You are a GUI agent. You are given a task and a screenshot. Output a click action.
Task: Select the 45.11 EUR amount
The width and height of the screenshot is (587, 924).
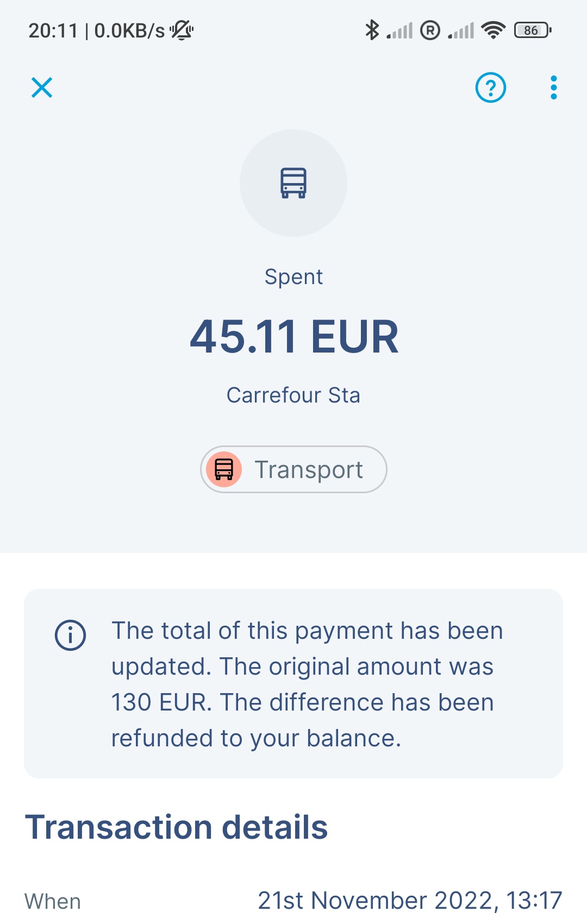pos(294,337)
